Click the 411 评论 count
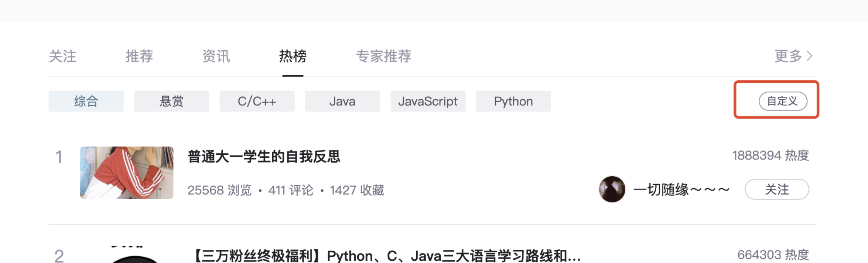This screenshot has width=868, height=263. tap(291, 190)
